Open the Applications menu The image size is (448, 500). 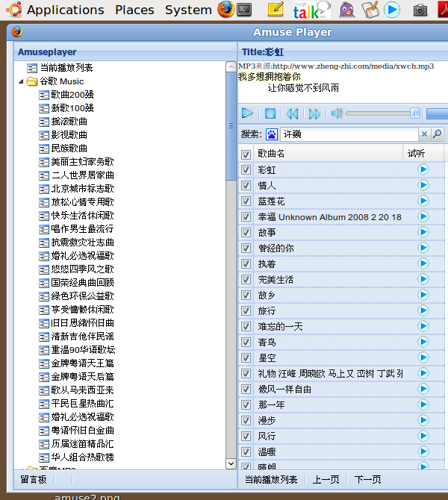click(66, 10)
